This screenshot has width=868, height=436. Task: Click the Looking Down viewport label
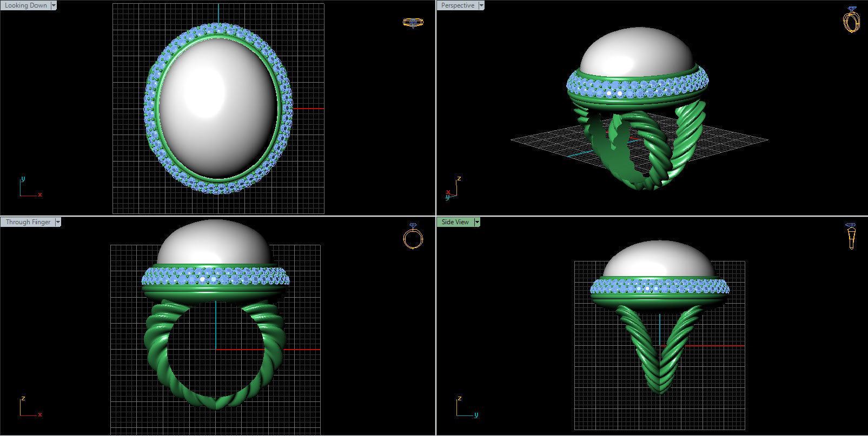(25, 5)
